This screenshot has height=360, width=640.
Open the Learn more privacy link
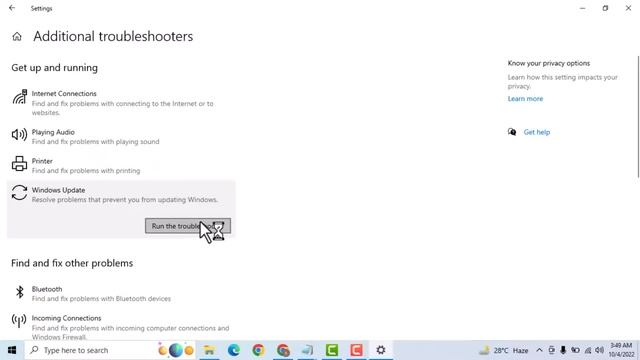525,99
